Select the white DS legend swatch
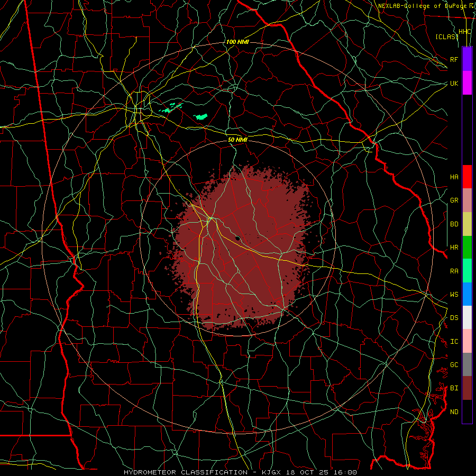 [x=467, y=317]
